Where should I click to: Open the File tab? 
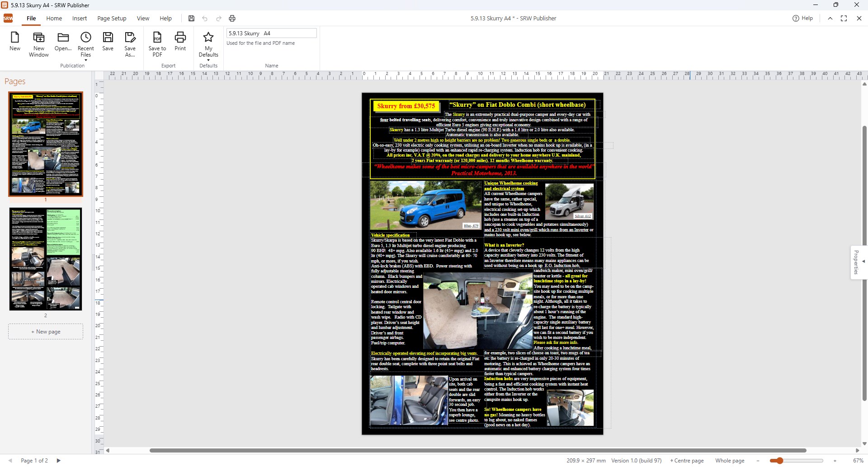31,19
